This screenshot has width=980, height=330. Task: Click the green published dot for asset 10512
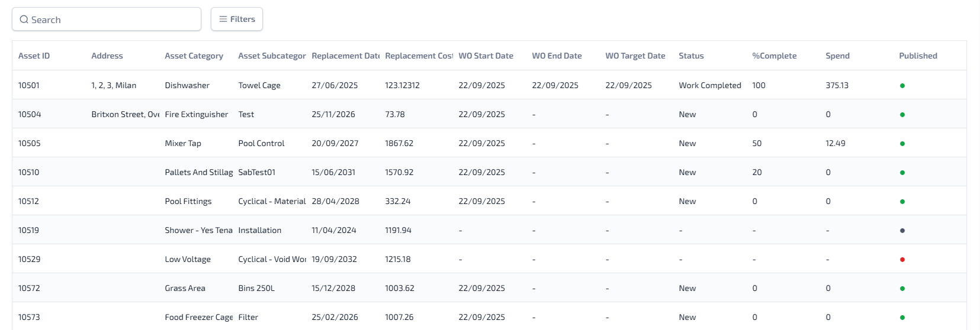[x=902, y=202]
